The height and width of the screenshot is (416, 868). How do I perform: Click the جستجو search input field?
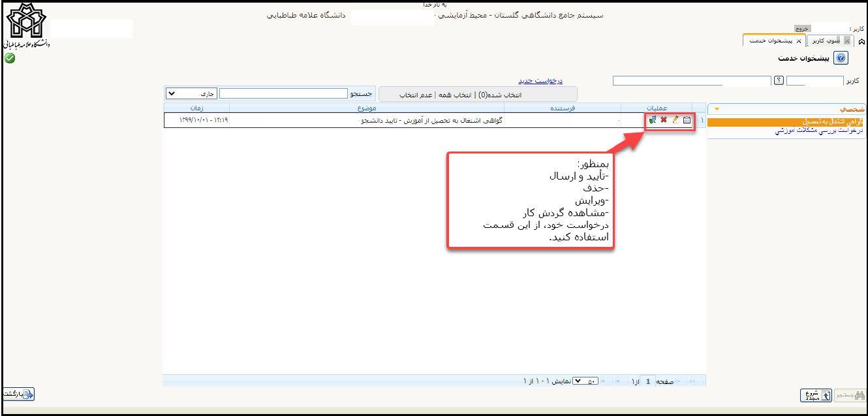pyautogui.click(x=283, y=94)
